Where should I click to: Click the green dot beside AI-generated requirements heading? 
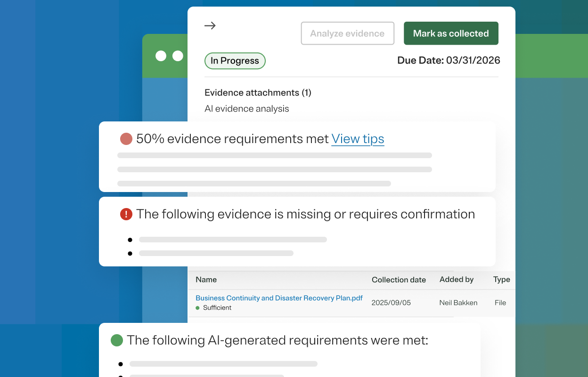pyautogui.click(x=116, y=340)
